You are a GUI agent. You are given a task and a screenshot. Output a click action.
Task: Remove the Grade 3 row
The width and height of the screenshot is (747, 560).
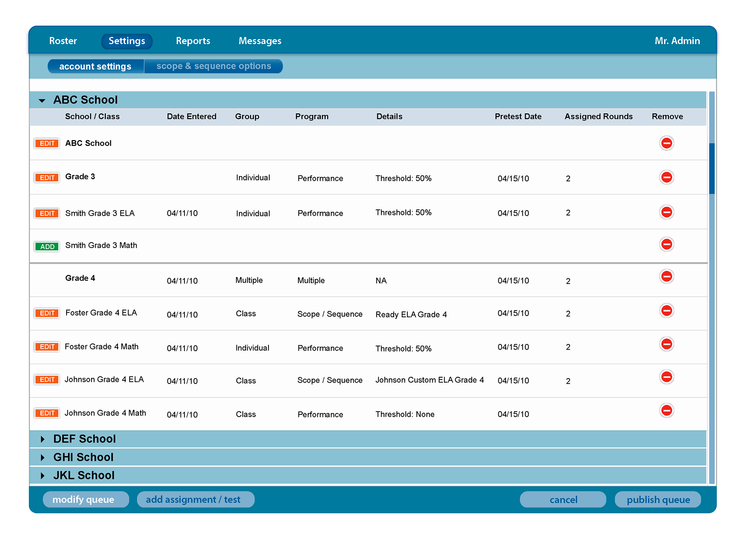coord(666,177)
